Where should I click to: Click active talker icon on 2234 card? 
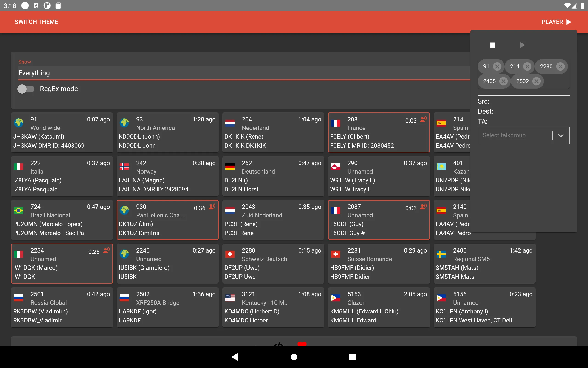click(x=106, y=250)
